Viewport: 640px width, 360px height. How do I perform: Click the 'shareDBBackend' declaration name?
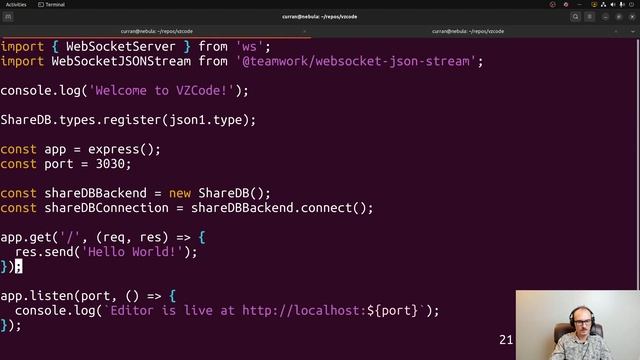[96, 193]
